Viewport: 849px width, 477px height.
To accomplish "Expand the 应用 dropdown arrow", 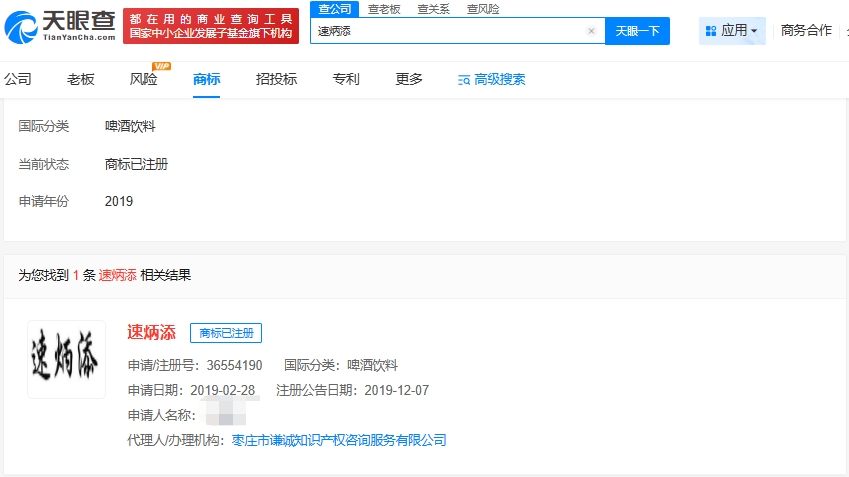I will click(754, 31).
